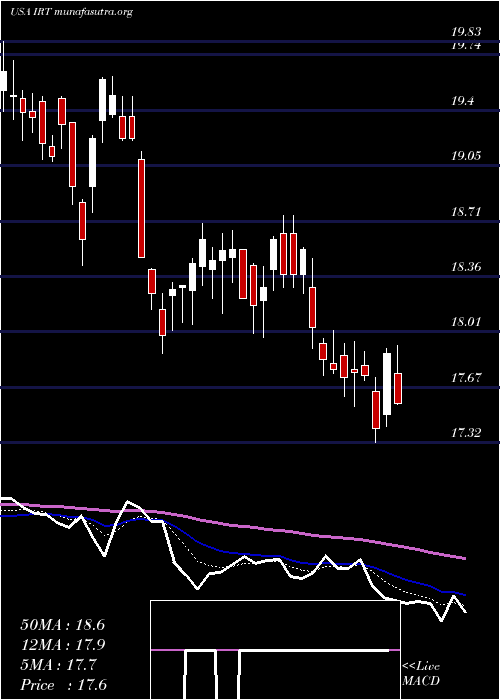Click the <<Live MACD label

tap(421, 674)
